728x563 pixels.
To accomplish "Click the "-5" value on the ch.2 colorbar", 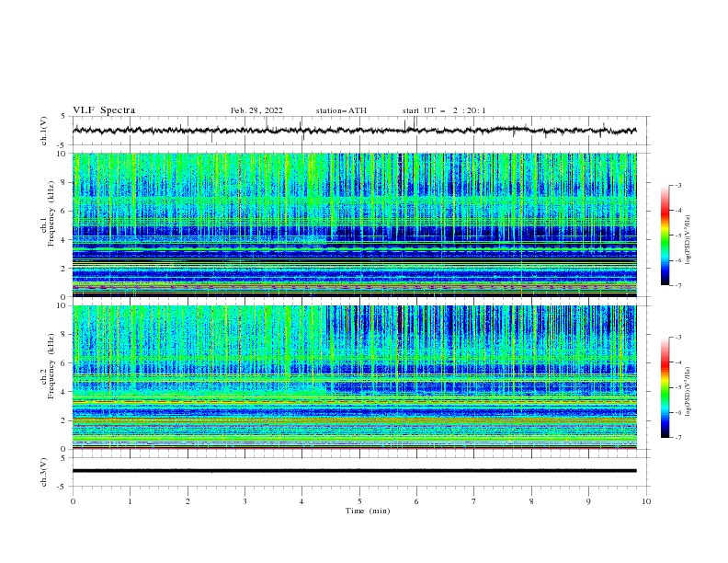I will click(x=677, y=387).
